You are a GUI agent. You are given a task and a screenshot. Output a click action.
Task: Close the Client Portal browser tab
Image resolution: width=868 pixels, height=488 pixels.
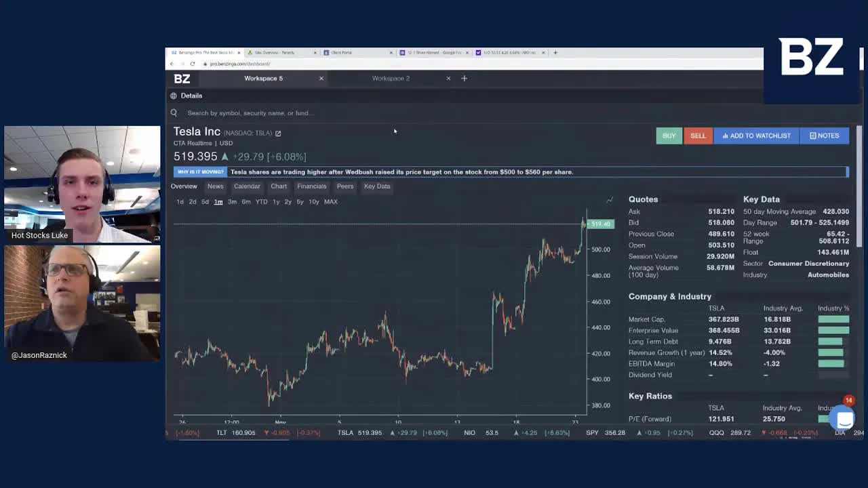[x=392, y=52]
